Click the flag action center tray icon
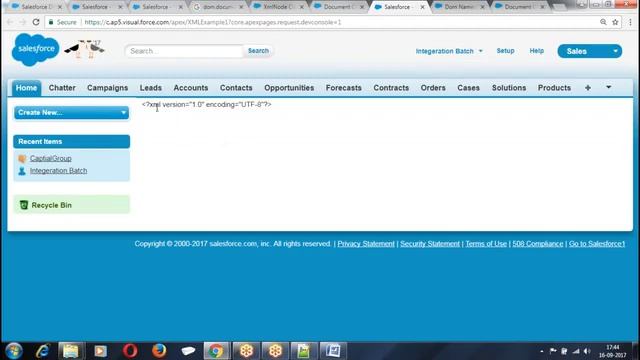 pos(553,351)
